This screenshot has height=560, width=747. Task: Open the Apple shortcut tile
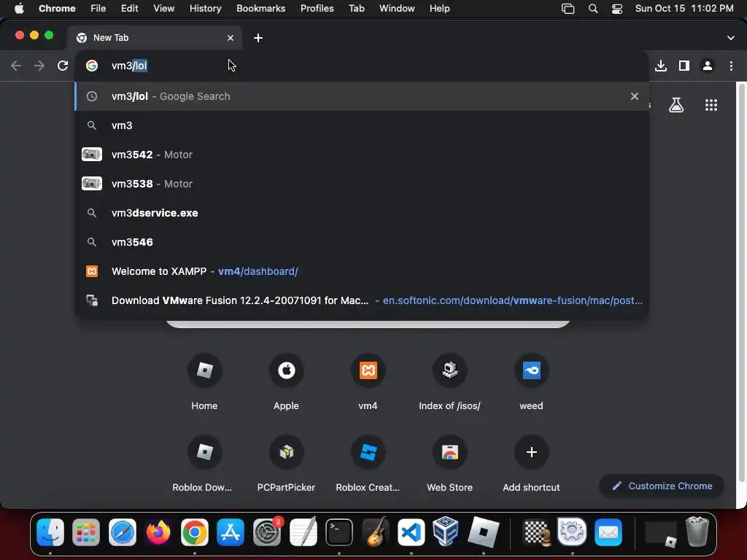point(286,381)
